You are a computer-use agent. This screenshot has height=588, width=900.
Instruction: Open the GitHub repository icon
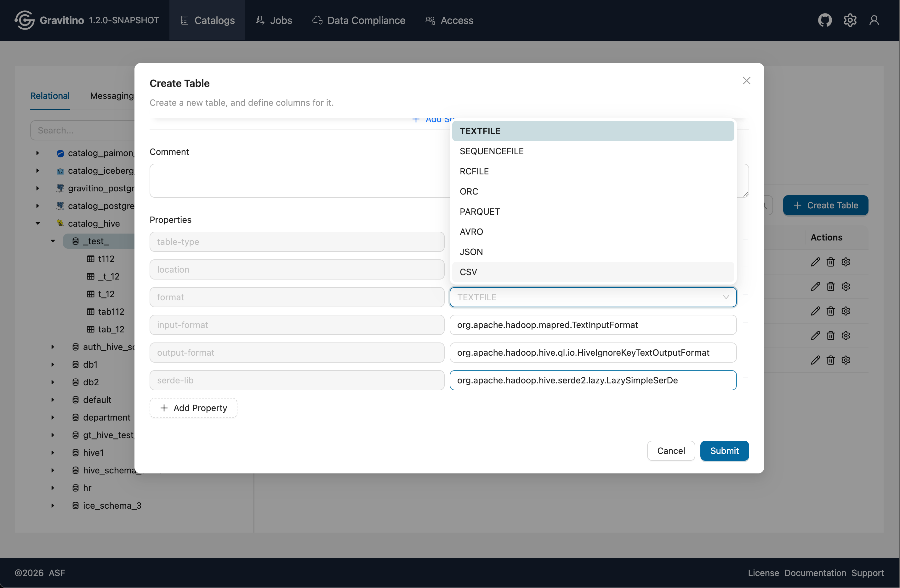tap(825, 20)
